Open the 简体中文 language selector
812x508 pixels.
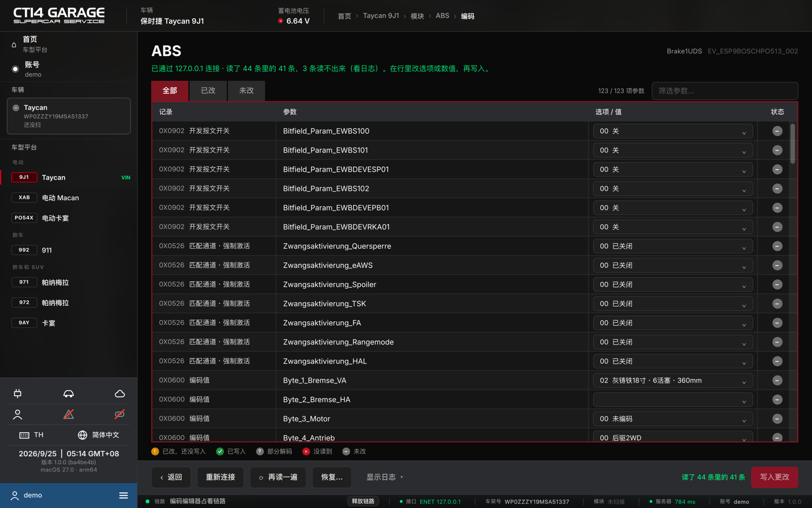coord(98,435)
